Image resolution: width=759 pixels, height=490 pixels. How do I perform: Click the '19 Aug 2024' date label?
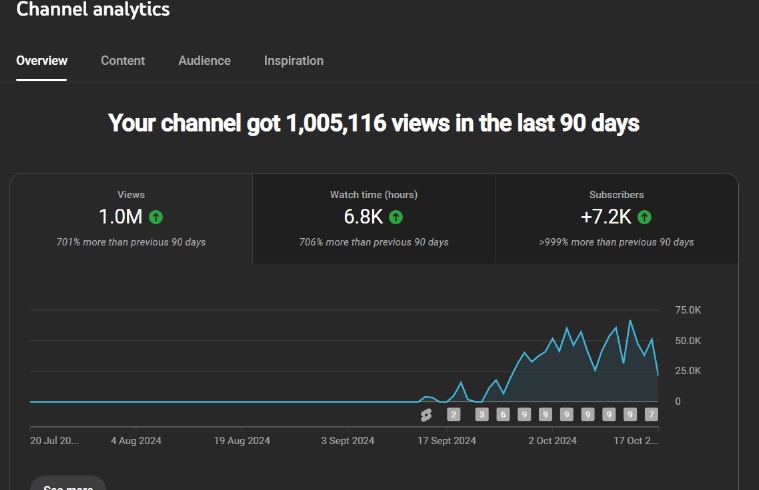click(x=242, y=441)
